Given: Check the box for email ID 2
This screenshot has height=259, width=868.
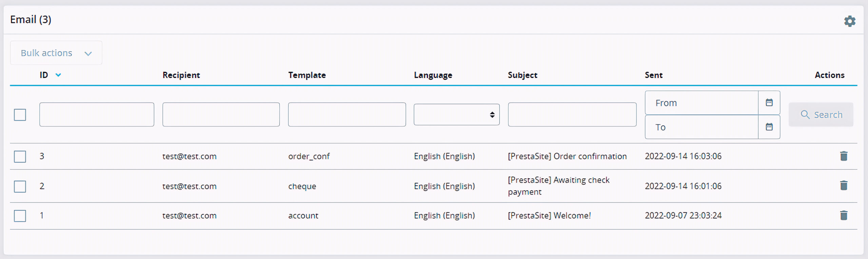Looking at the screenshot, I should click(x=20, y=186).
